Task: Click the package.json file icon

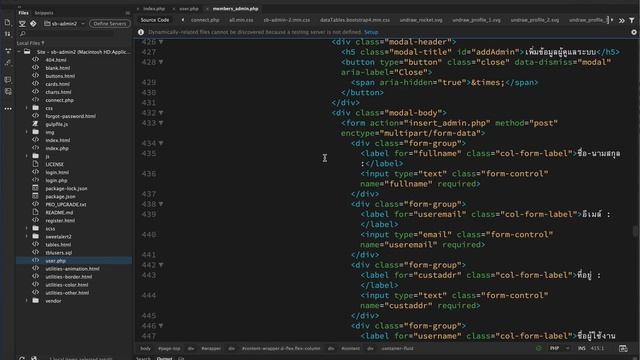Action: pos(36,196)
